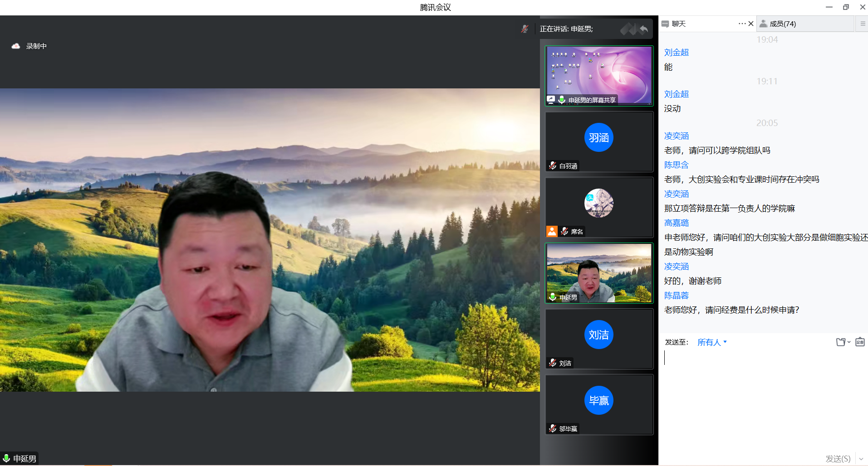Viewport: 868px width, 466px height.
Task: Click the orange host badge on 席名's tile
Action: pos(552,232)
